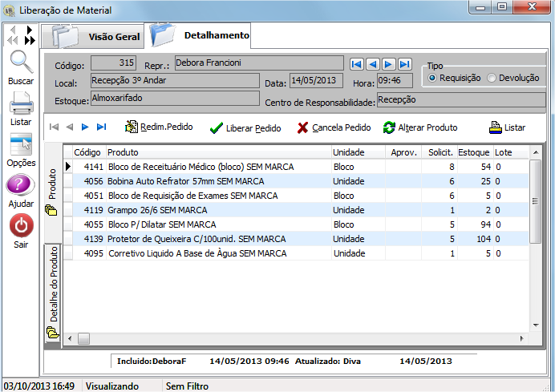Click the Liberar Pedido button
This screenshot has width=555, height=392.
tap(245, 128)
